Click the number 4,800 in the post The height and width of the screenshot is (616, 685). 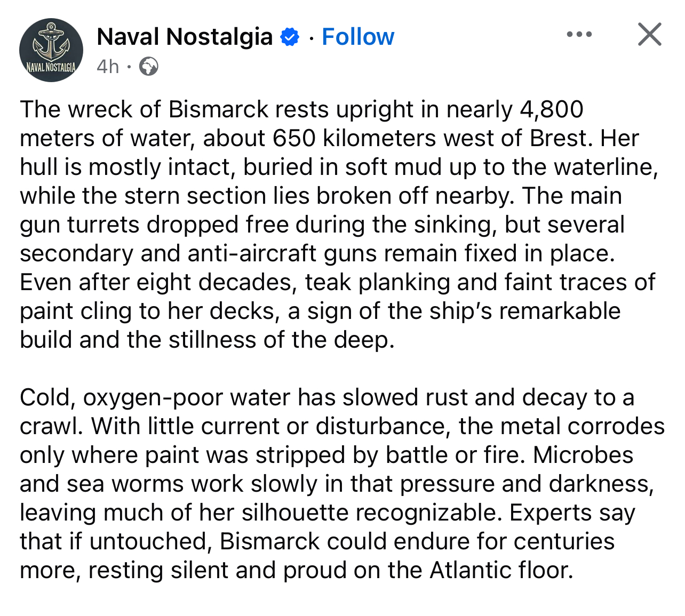(x=551, y=109)
